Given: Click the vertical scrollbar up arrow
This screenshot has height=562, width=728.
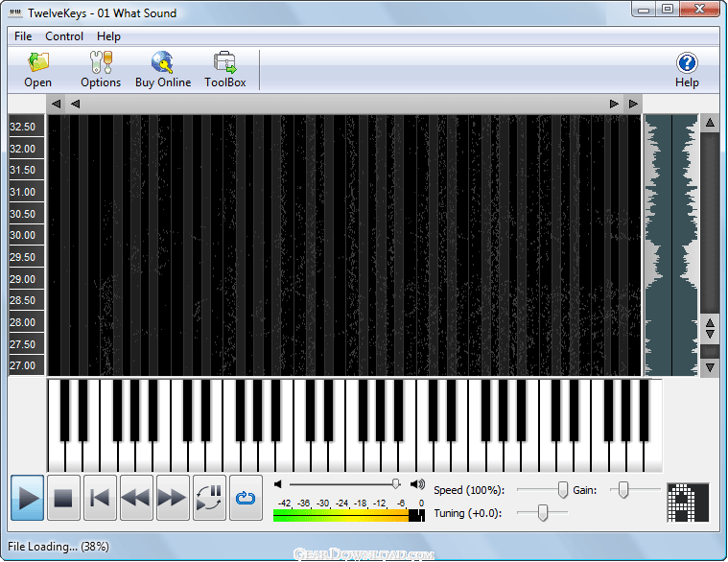Looking at the screenshot, I should point(710,123).
